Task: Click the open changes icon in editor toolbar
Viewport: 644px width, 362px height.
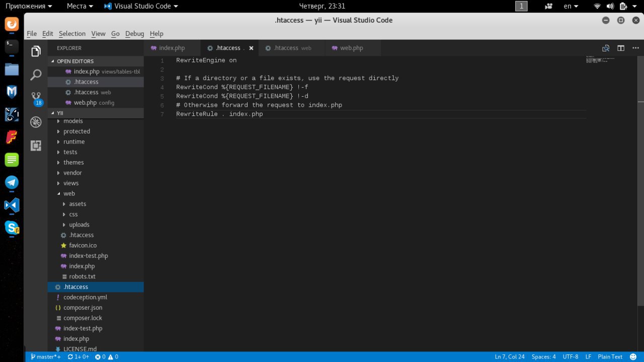Action: 606,48
